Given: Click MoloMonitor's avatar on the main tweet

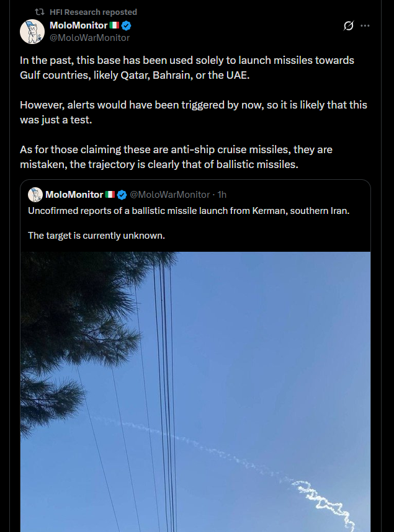Looking at the screenshot, I should (32, 32).
